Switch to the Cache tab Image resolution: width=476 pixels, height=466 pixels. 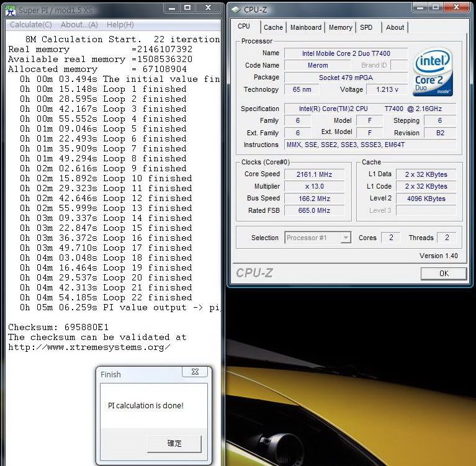[273, 27]
